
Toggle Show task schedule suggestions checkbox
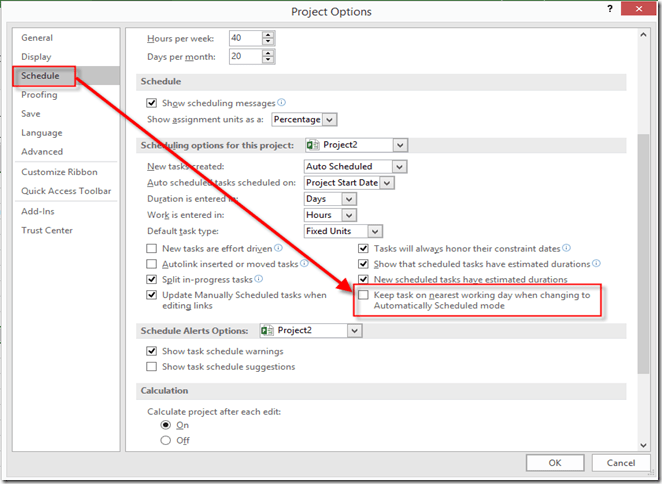(152, 367)
